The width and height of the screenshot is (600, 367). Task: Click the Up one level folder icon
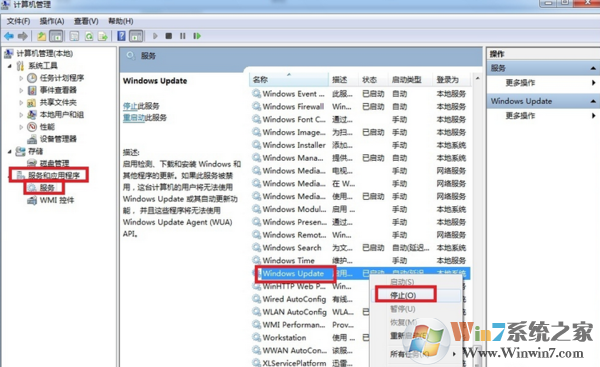click(41, 36)
